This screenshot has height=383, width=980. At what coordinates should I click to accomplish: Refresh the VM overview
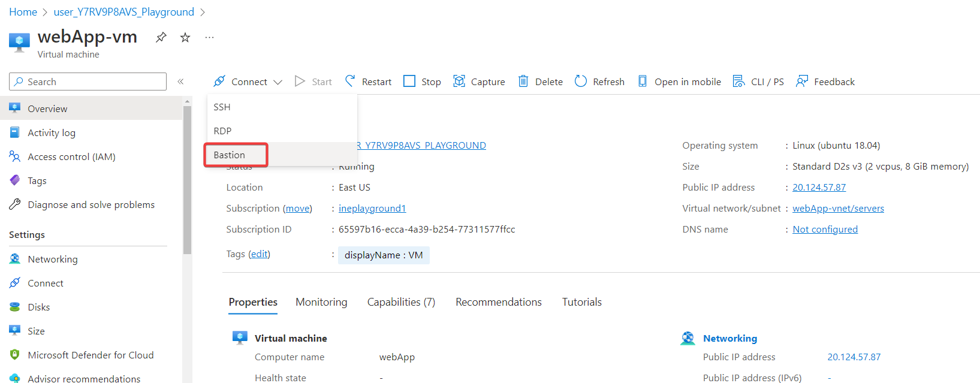(x=599, y=82)
